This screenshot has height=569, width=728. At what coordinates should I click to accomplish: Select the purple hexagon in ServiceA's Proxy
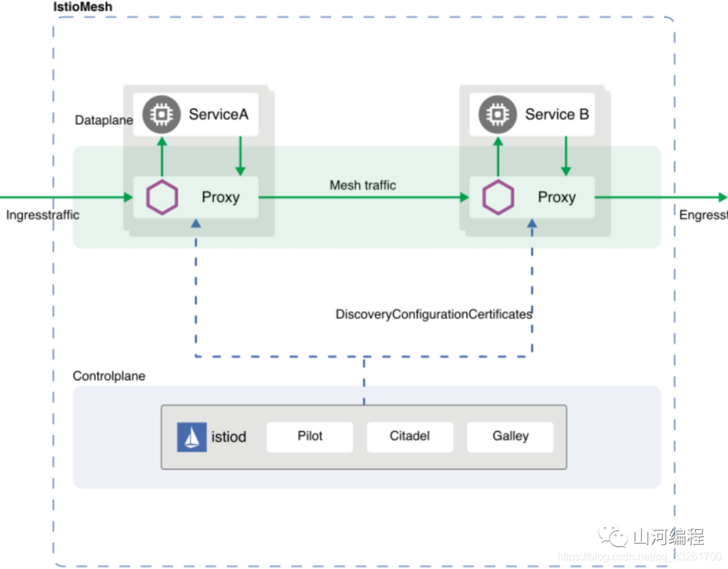[x=162, y=198]
